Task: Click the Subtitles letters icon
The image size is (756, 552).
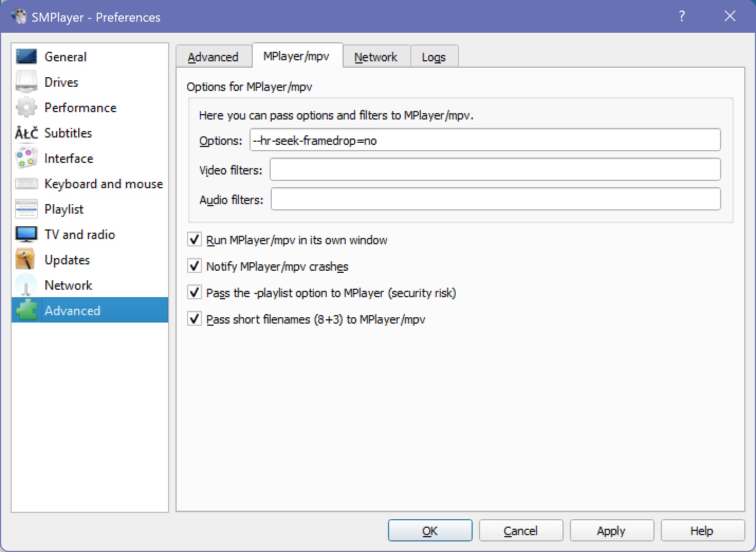Action: point(26,133)
